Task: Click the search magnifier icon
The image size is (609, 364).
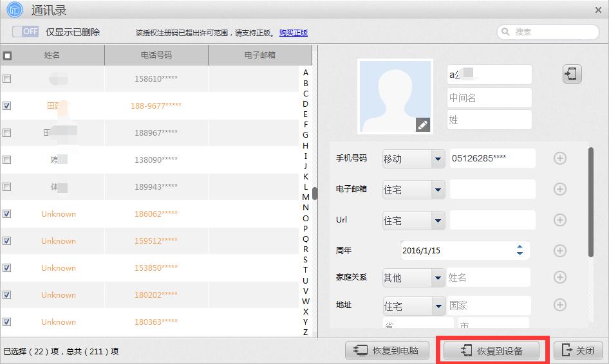Action: coord(505,32)
